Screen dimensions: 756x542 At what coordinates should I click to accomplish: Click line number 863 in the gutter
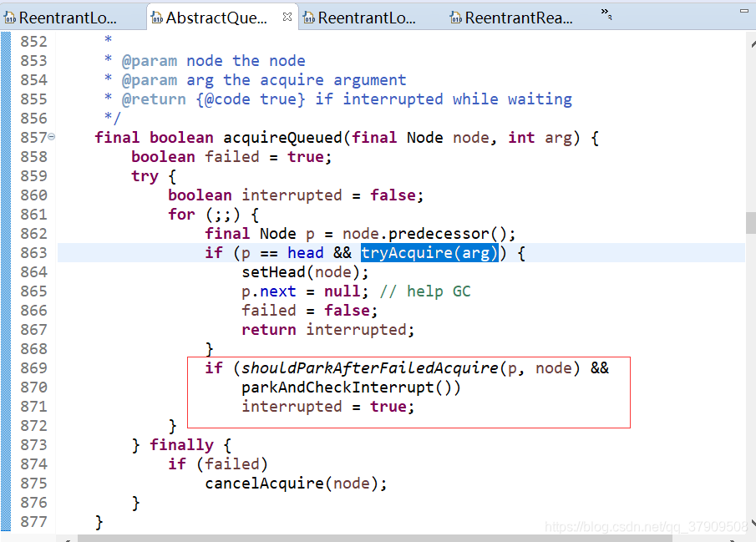pos(33,253)
